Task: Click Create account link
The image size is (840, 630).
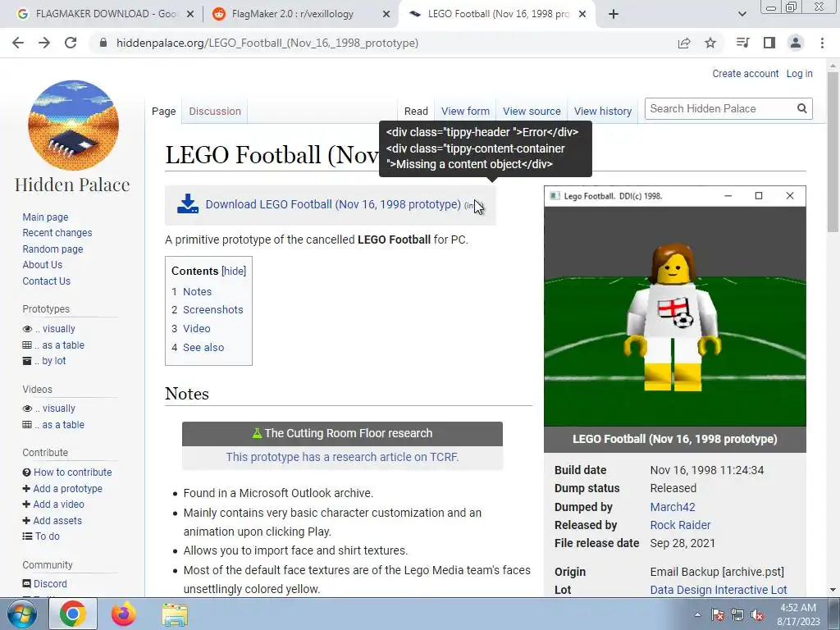Action: [x=745, y=73]
